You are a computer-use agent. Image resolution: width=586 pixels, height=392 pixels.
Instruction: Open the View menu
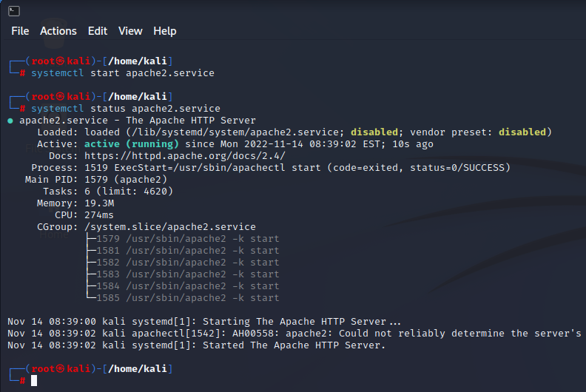coord(130,31)
